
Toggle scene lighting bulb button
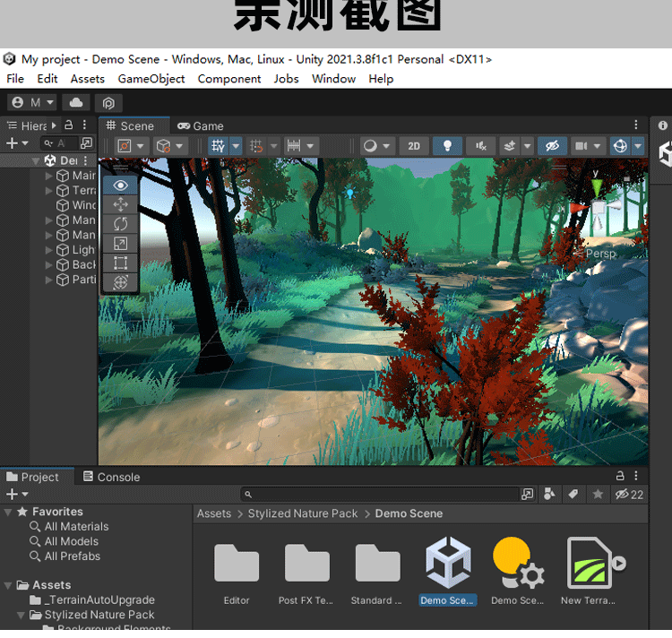click(447, 146)
